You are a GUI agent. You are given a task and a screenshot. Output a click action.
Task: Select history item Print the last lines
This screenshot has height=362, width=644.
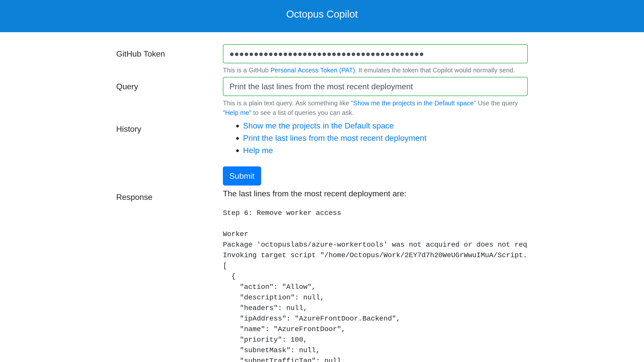click(x=335, y=138)
